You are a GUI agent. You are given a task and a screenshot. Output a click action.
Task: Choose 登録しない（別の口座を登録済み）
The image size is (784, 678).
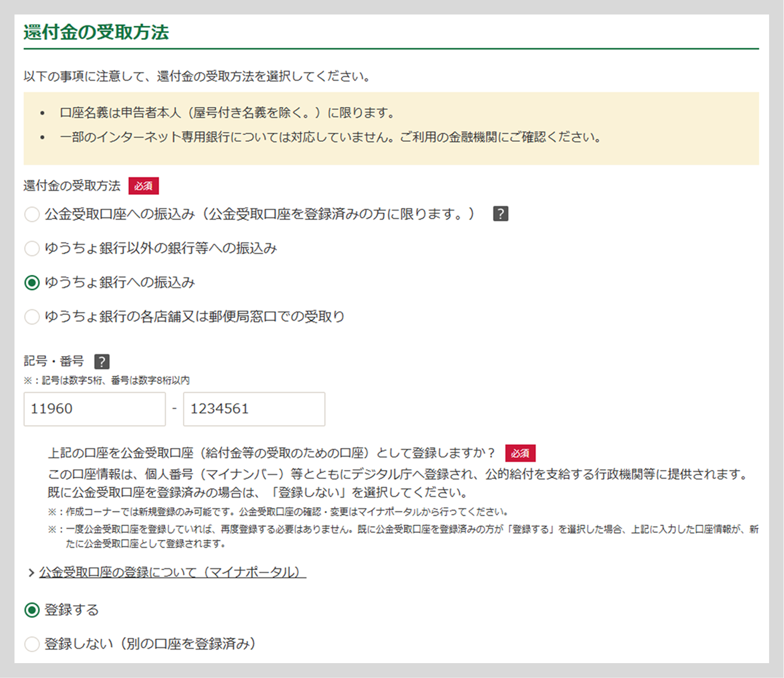(x=32, y=644)
